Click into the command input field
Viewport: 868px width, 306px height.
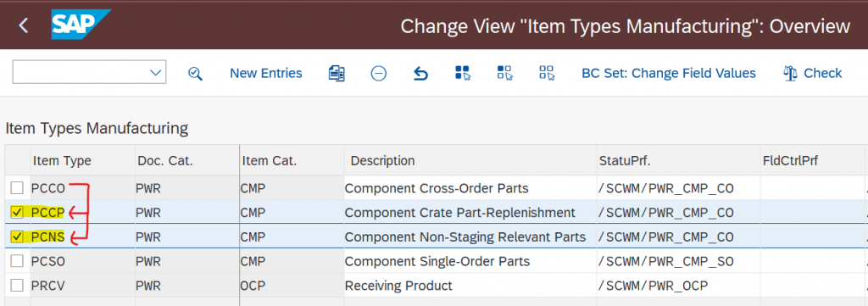81,73
